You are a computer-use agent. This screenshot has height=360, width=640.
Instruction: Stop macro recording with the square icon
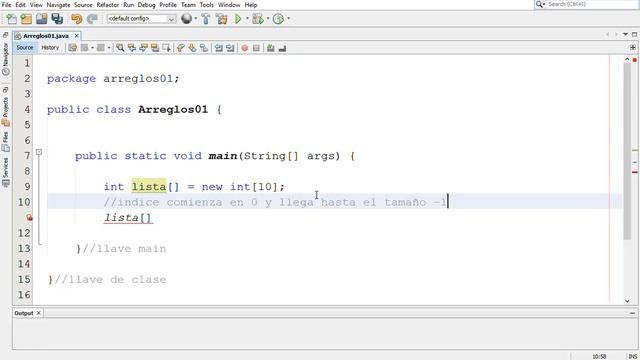256,48
